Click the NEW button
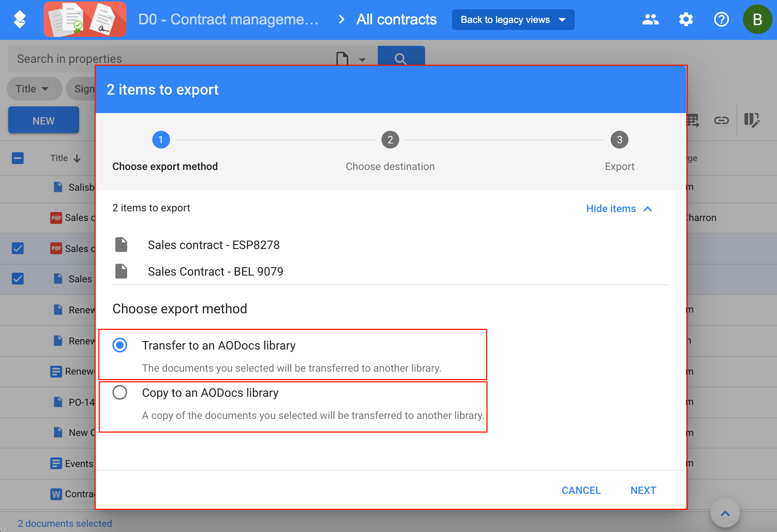The width and height of the screenshot is (777, 532). (x=44, y=120)
